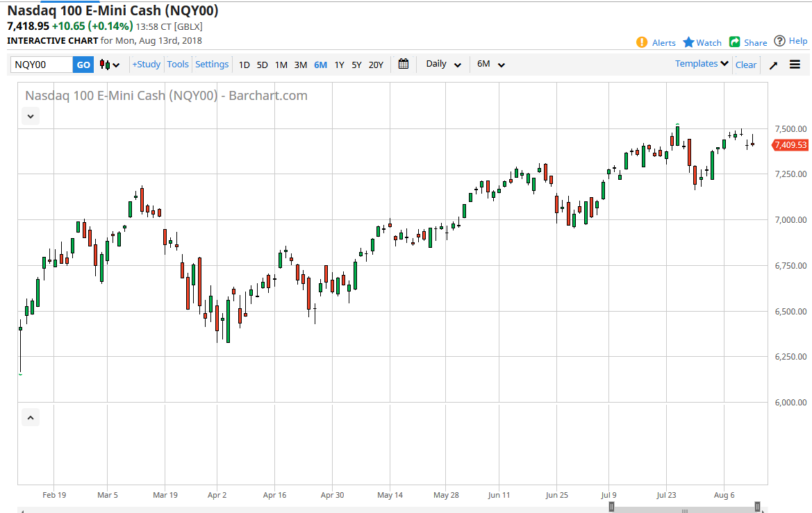Click the green Share icon
This screenshot has height=513, width=812.
pos(735,42)
